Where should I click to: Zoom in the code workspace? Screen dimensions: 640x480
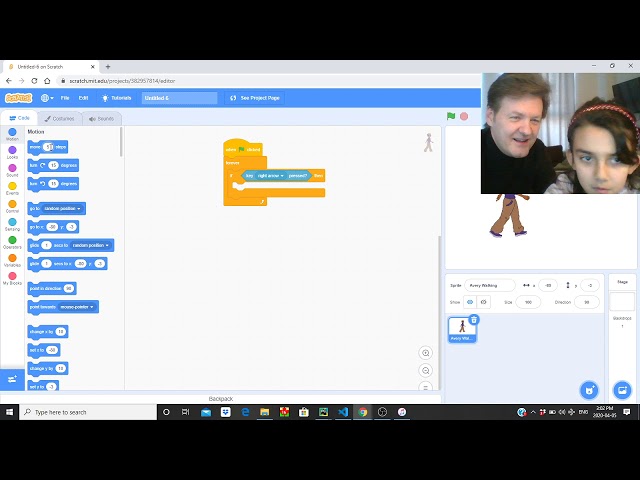pyautogui.click(x=425, y=353)
